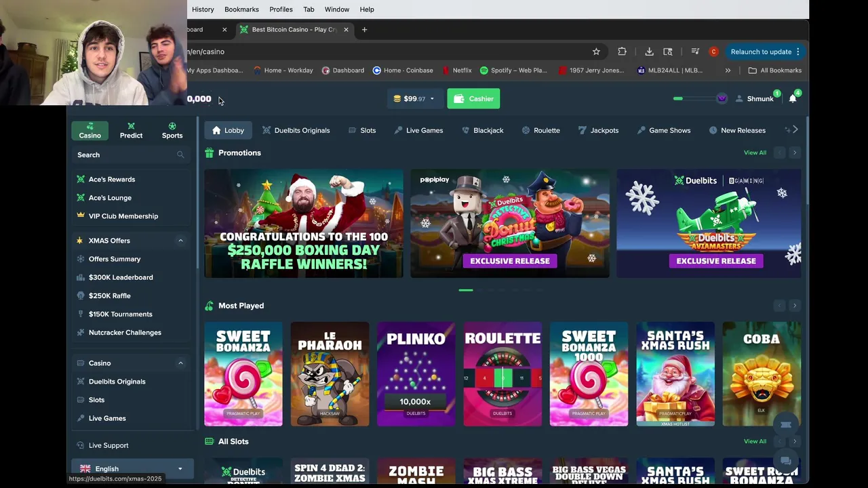Image resolution: width=868 pixels, height=488 pixels.
Task: Collapse the XMAS Offers section
Action: pos(180,241)
